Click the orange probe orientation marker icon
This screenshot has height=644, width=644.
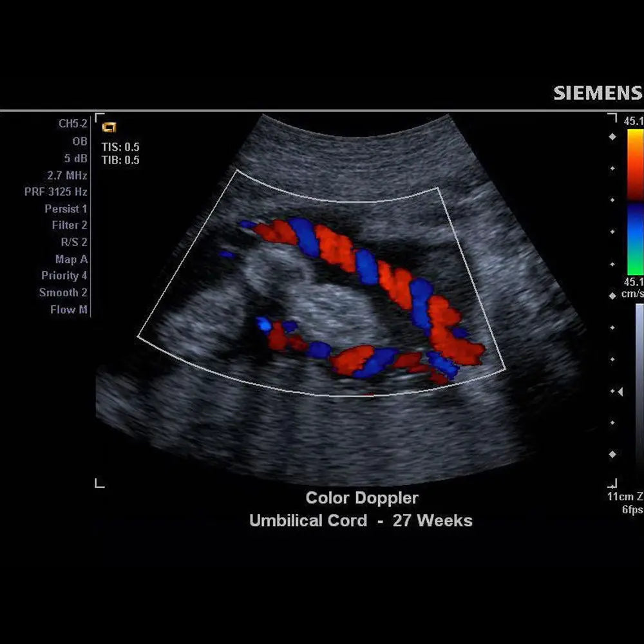[x=109, y=128]
